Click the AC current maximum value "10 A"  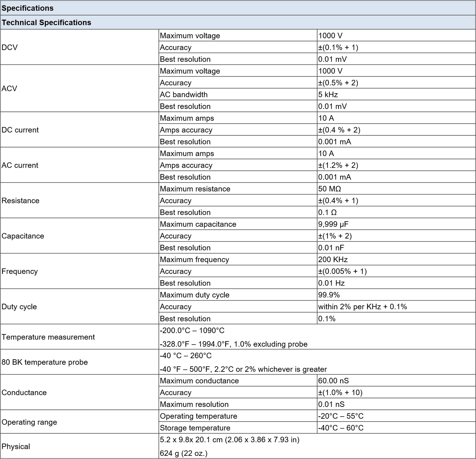click(x=326, y=153)
